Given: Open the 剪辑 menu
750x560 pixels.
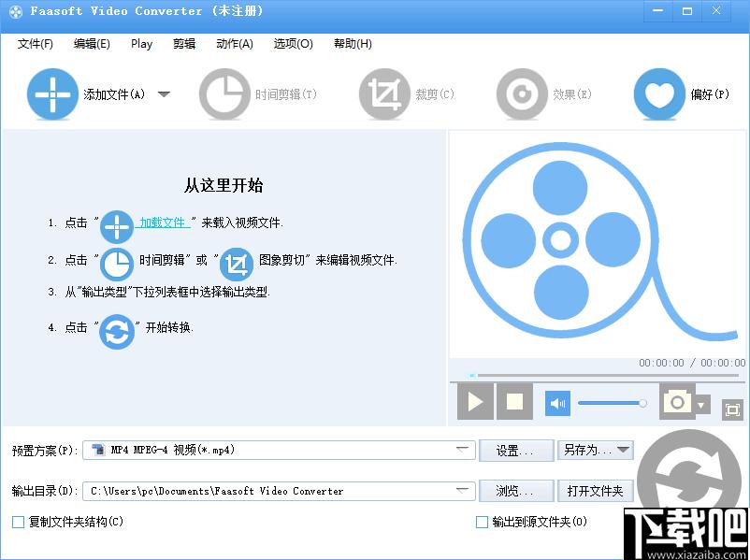Looking at the screenshot, I should pos(184,44).
